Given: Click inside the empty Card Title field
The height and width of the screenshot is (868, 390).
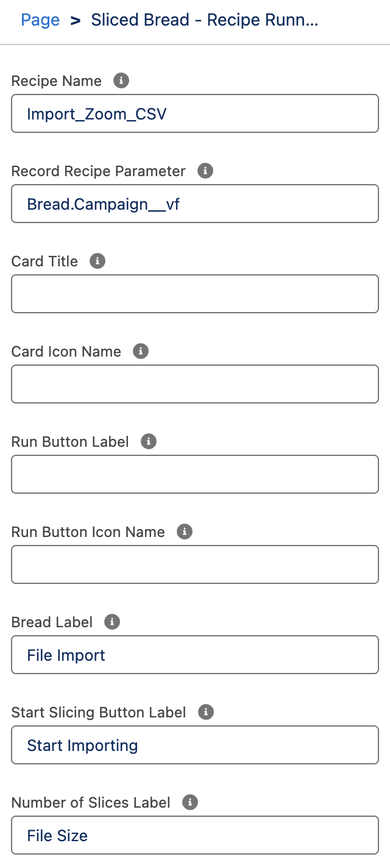Looking at the screenshot, I should [x=194, y=294].
